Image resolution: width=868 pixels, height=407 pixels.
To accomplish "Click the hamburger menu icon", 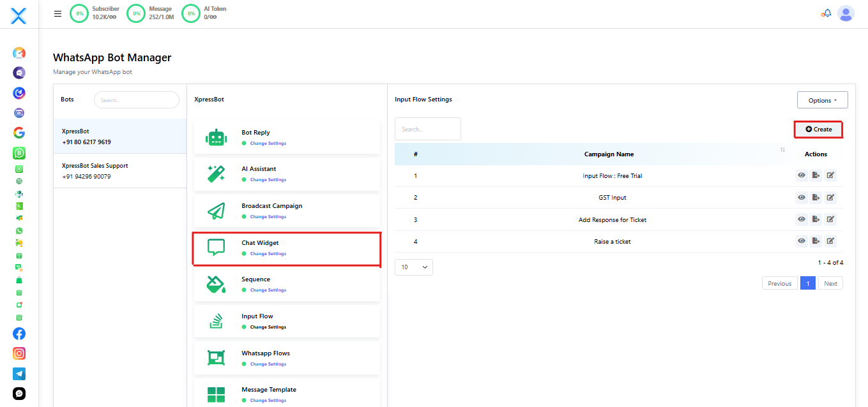I will tap(58, 13).
